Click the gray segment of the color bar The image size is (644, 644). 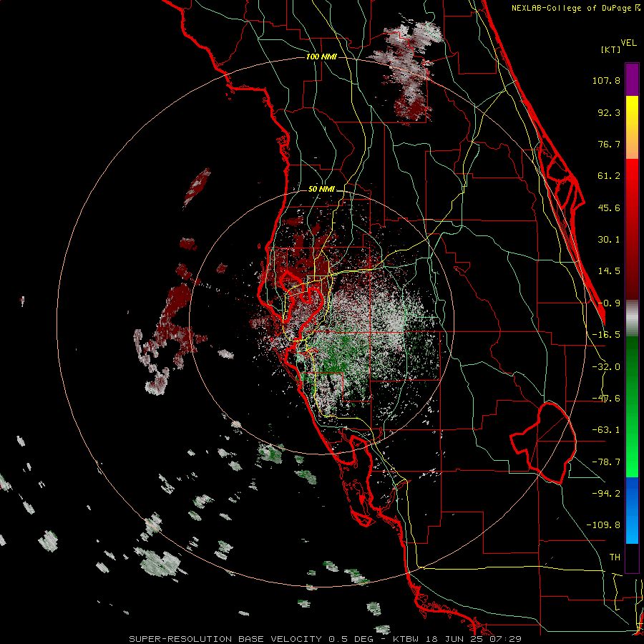click(x=632, y=318)
